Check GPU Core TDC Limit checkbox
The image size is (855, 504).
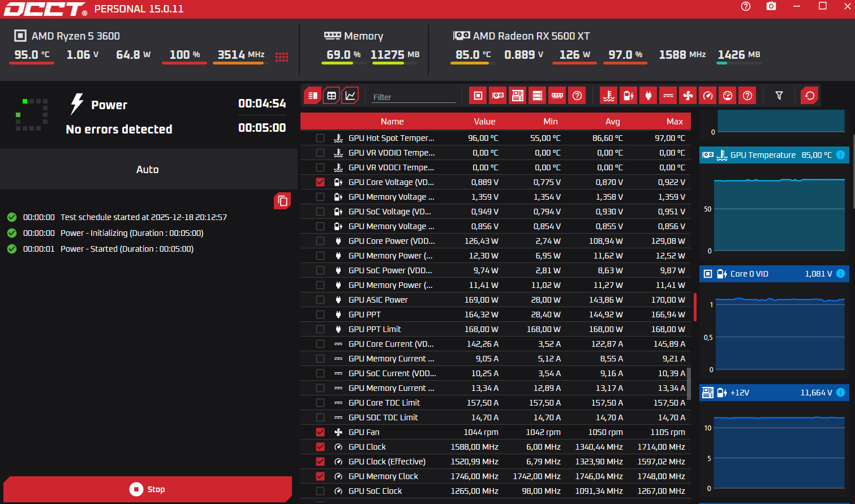point(320,403)
